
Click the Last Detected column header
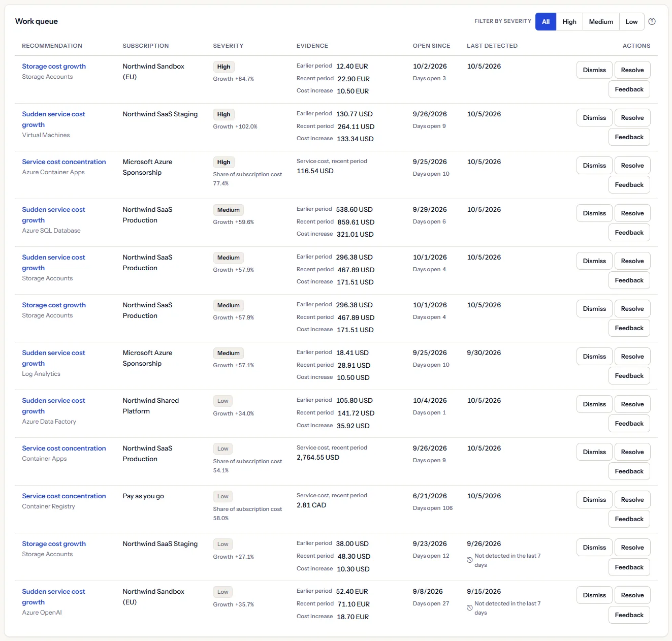point(492,46)
